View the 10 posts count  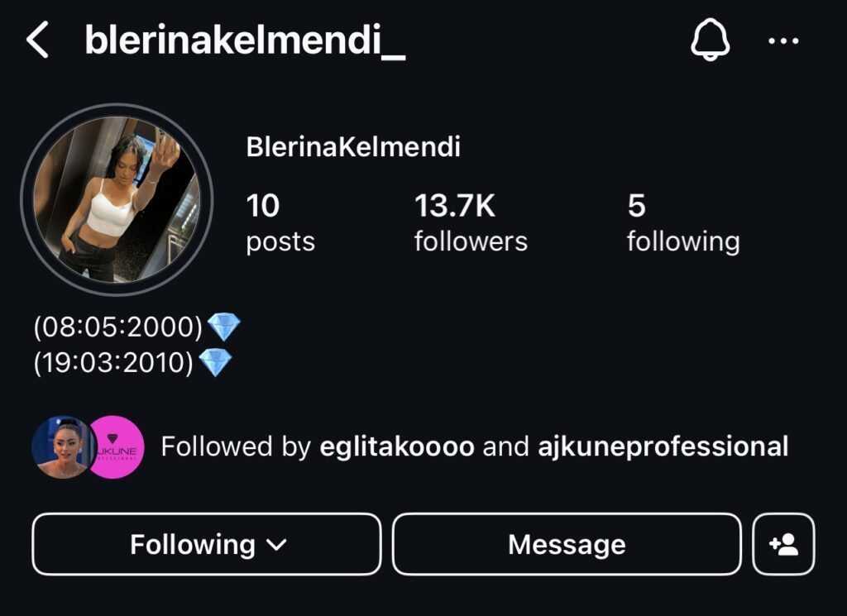coord(280,223)
